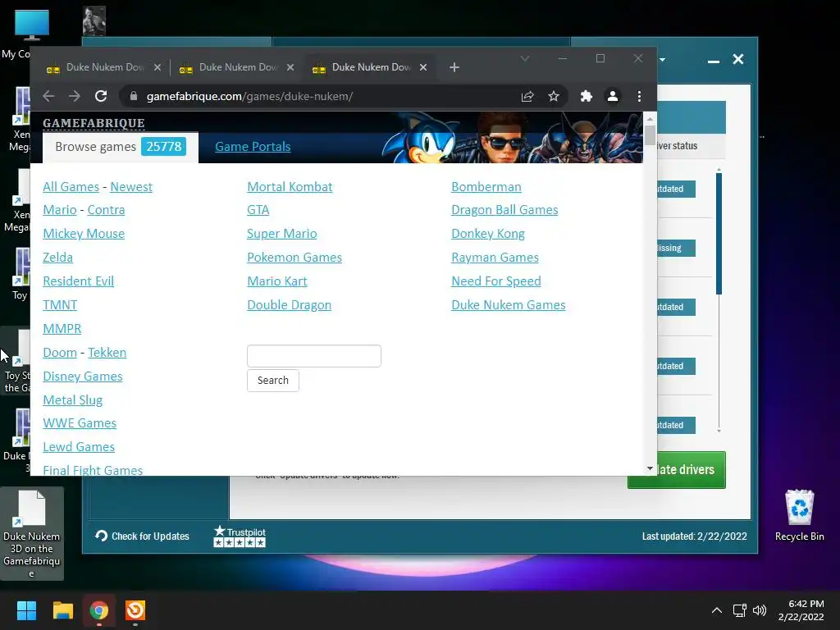
Task: Open File Explorer from taskbar
Action: (x=62, y=610)
